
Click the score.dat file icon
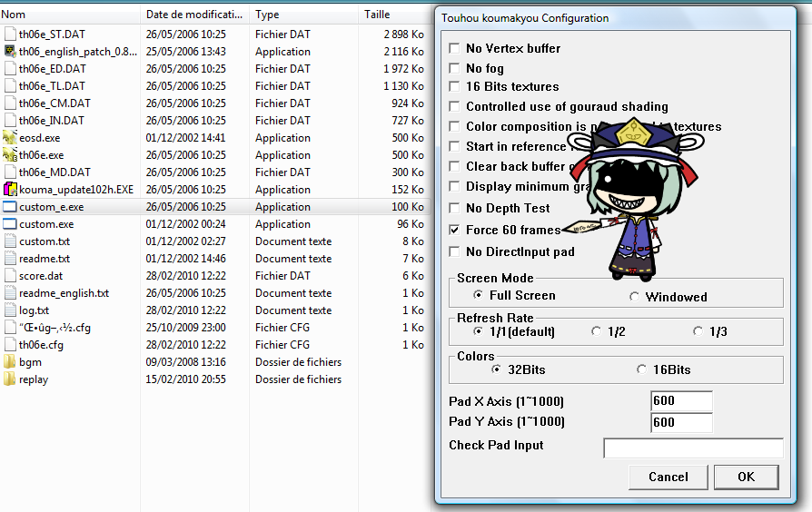(x=10, y=276)
